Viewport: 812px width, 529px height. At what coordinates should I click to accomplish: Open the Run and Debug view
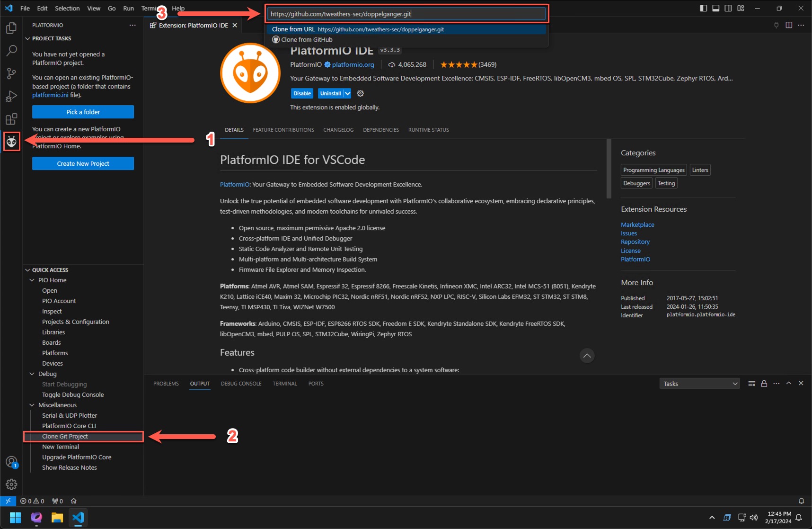(11, 96)
